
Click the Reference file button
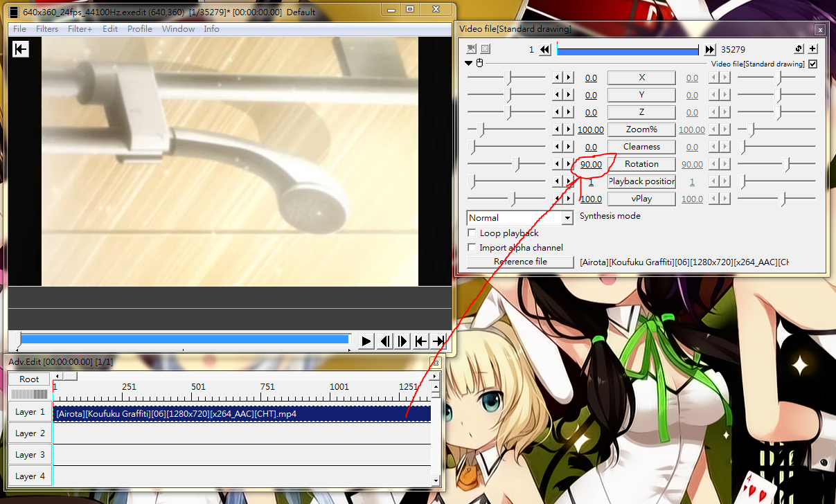520,262
